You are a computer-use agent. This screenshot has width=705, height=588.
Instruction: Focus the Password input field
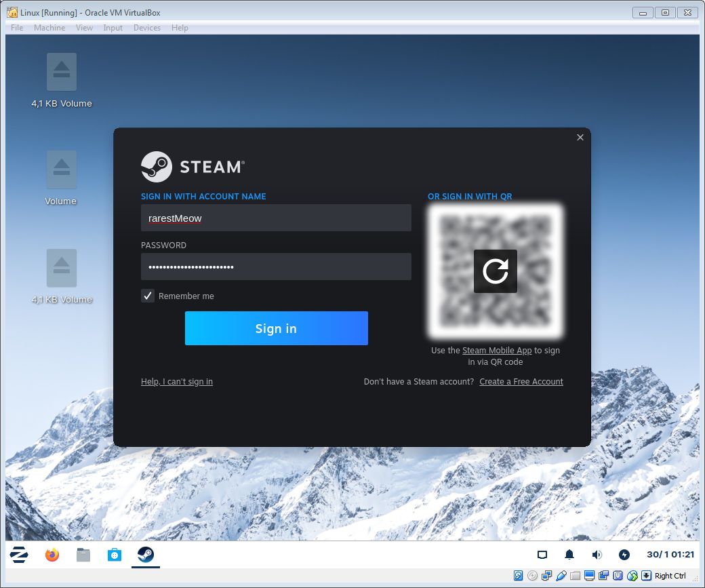(276, 267)
